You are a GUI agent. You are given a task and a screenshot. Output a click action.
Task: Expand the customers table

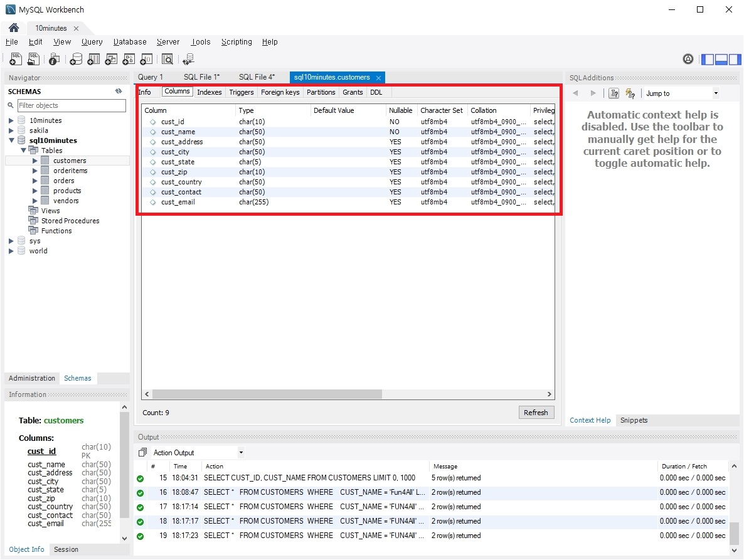pyautogui.click(x=35, y=161)
